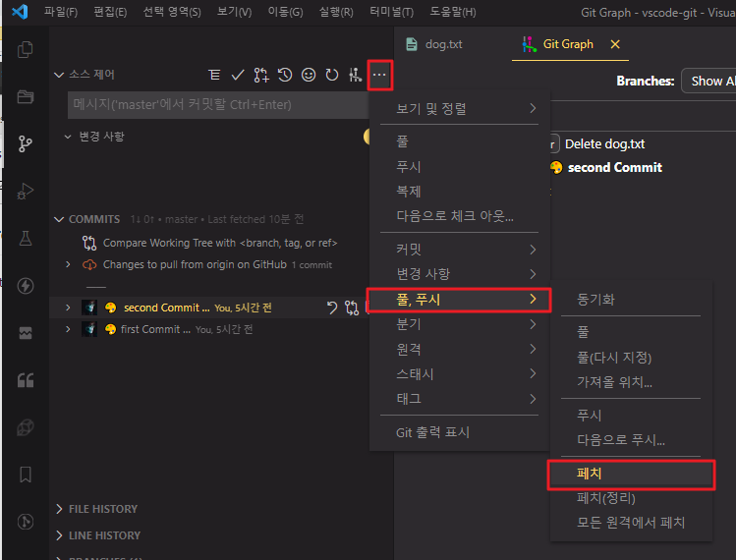Select the Delete dog.txt commit in Git Graph

[604, 144]
